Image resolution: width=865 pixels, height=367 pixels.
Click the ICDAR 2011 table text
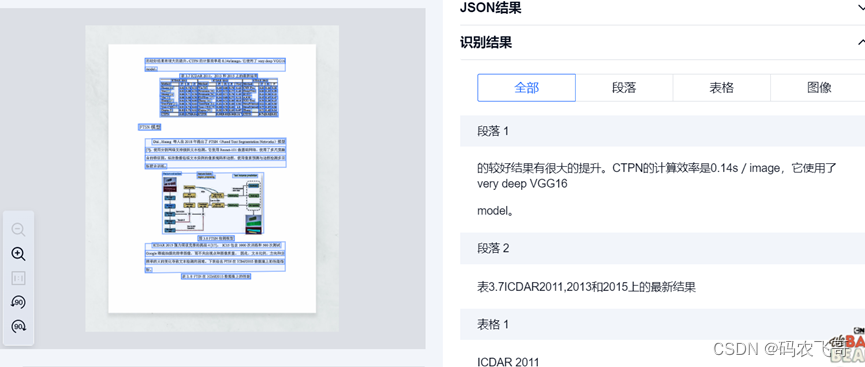click(508, 362)
